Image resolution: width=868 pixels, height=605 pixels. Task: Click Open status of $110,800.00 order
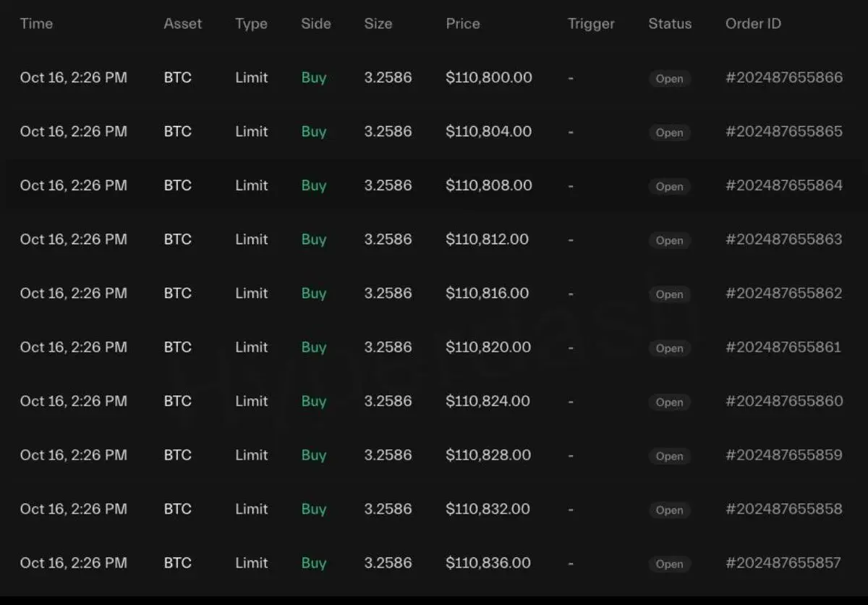[x=669, y=79]
